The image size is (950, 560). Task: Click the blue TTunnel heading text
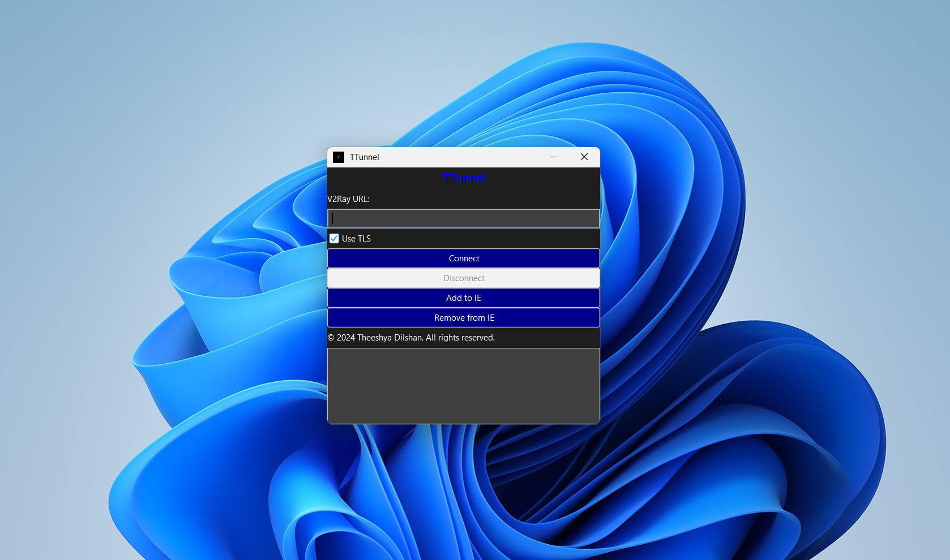pos(464,178)
